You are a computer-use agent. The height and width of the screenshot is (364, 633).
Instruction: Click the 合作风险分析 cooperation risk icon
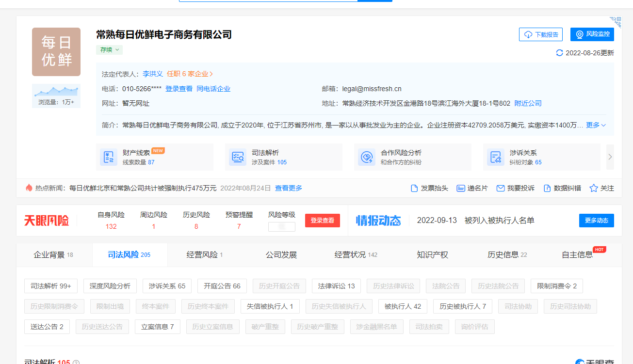pos(367,157)
